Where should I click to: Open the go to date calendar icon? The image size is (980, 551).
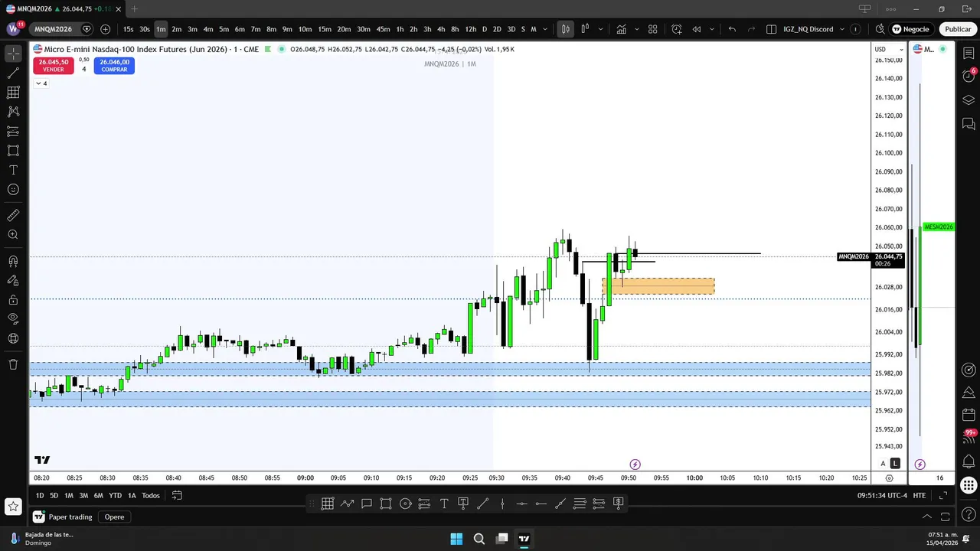(177, 495)
